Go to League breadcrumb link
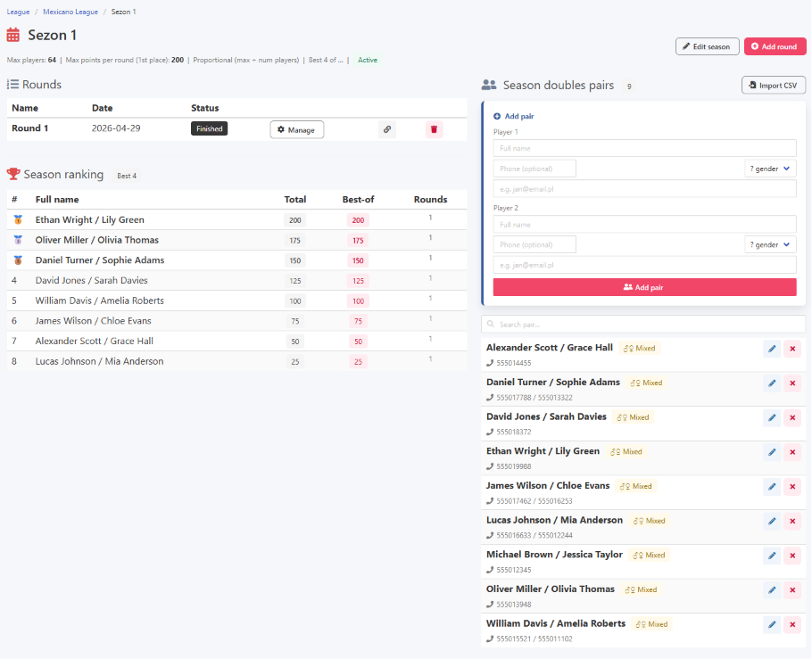 tap(18, 12)
